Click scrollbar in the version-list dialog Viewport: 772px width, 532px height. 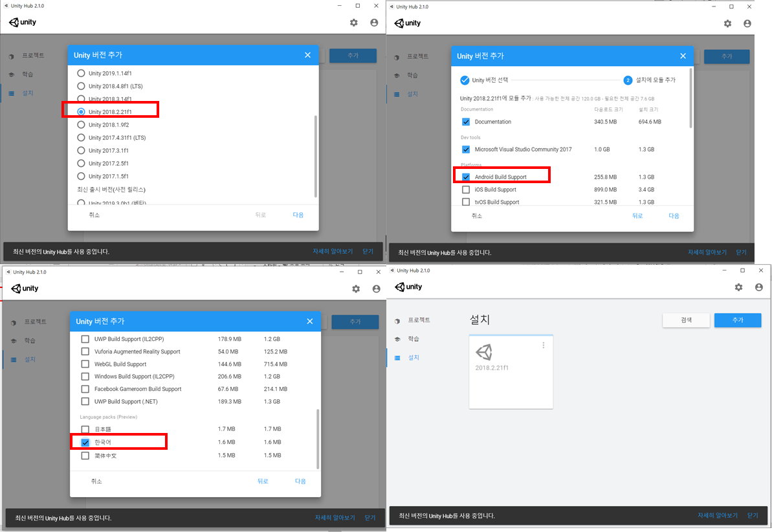(315, 157)
